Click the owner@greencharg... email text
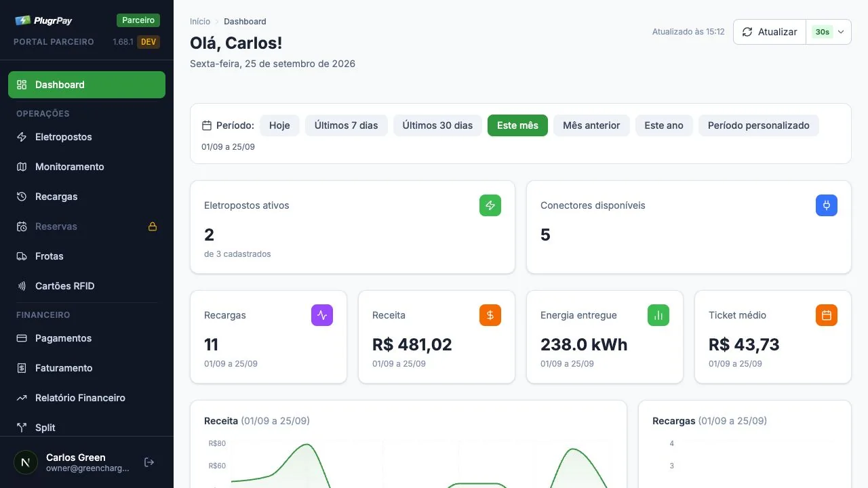 click(87, 468)
